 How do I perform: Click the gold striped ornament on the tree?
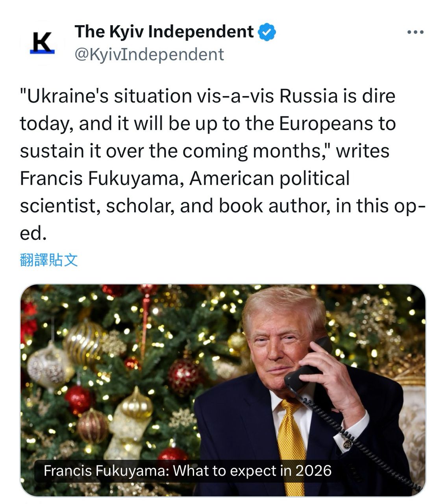coord(83,343)
